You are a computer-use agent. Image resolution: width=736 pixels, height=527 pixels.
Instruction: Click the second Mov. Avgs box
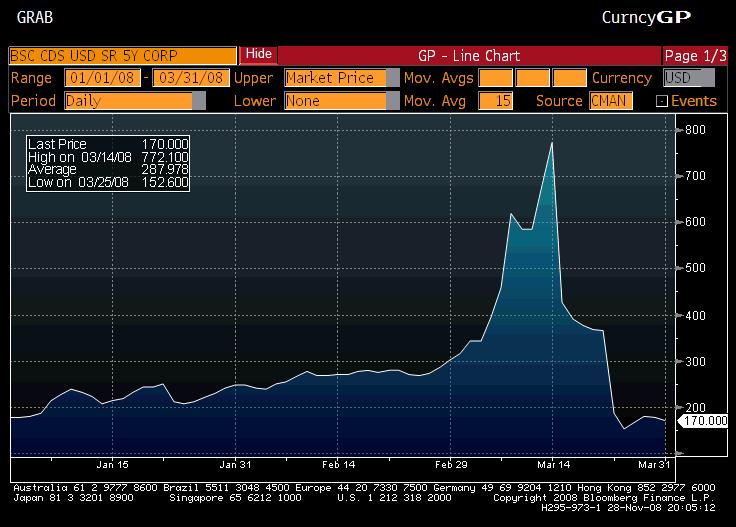[532, 78]
